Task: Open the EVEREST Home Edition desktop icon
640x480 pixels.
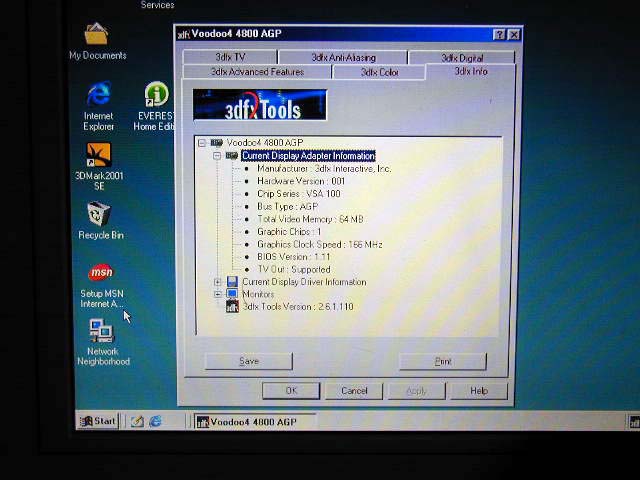Action: click(x=155, y=96)
